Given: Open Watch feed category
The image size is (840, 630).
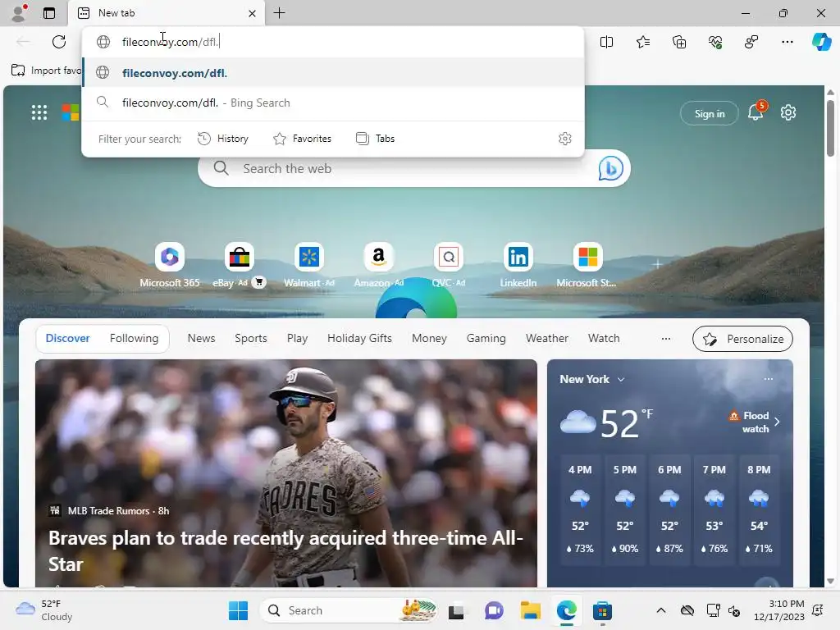Looking at the screenshot, I should point(604,339).
